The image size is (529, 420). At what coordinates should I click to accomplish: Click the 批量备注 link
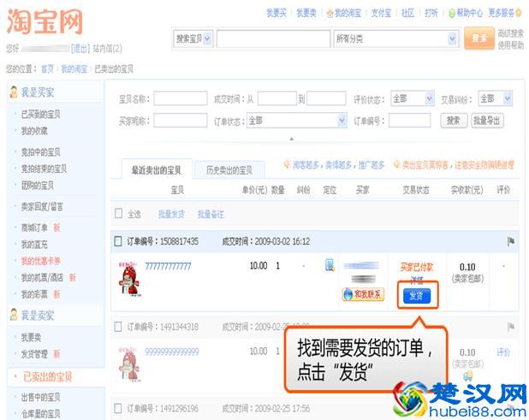tap(211, 214)
